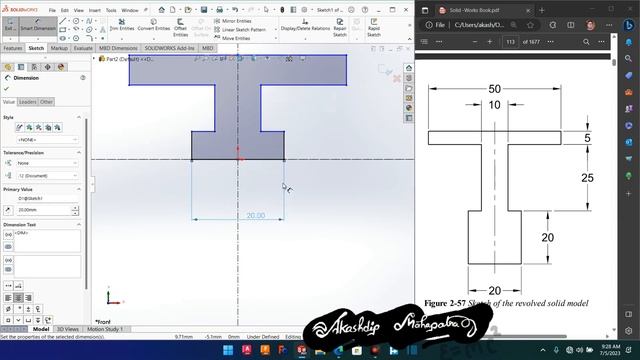This screenshot has width=640, height=360.
Task: Switch to the 3D Views tab
Action: [67, 329]
